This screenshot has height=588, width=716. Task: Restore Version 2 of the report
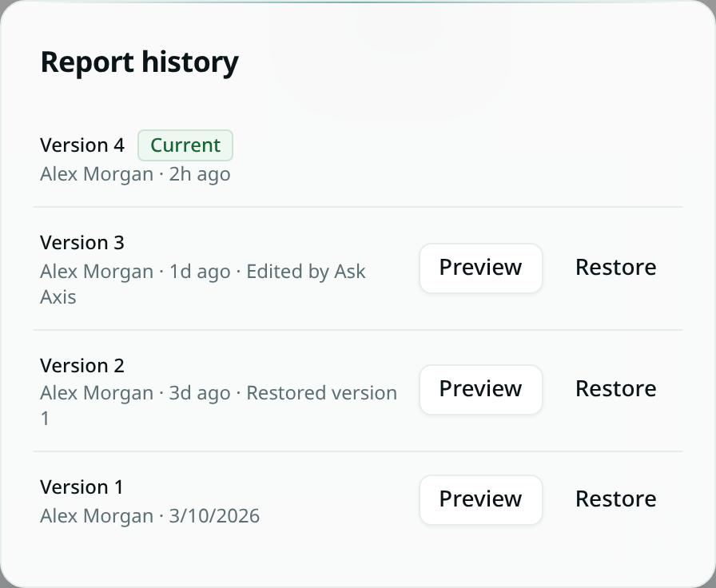pos(615,389)
